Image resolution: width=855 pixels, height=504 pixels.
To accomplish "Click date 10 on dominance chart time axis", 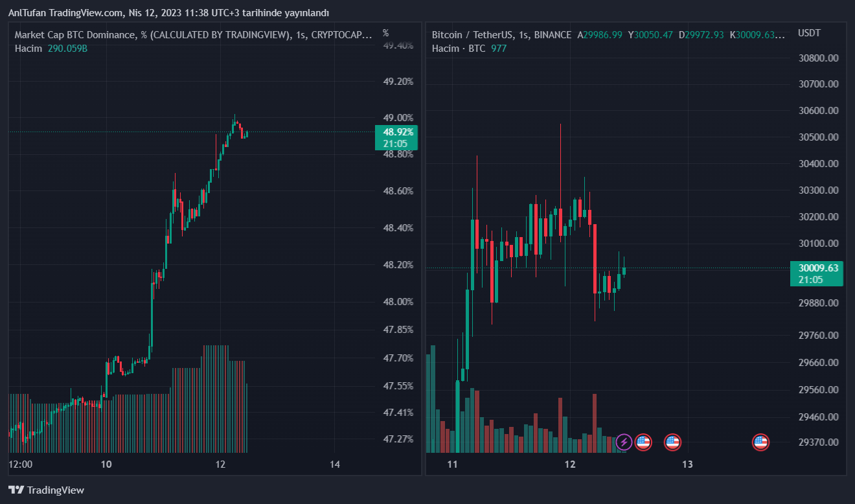I will (107, 464).
